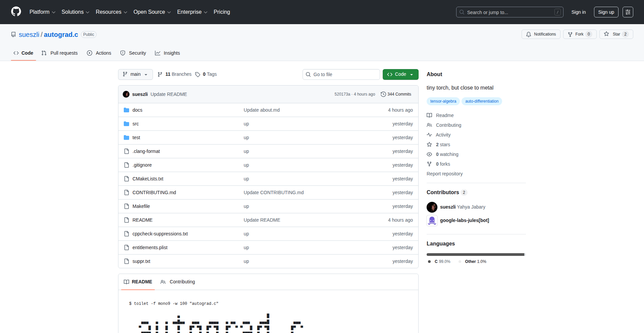Open the Open Source menu
Viewport: 644px width, 333px height.
(x=152, y=12)
